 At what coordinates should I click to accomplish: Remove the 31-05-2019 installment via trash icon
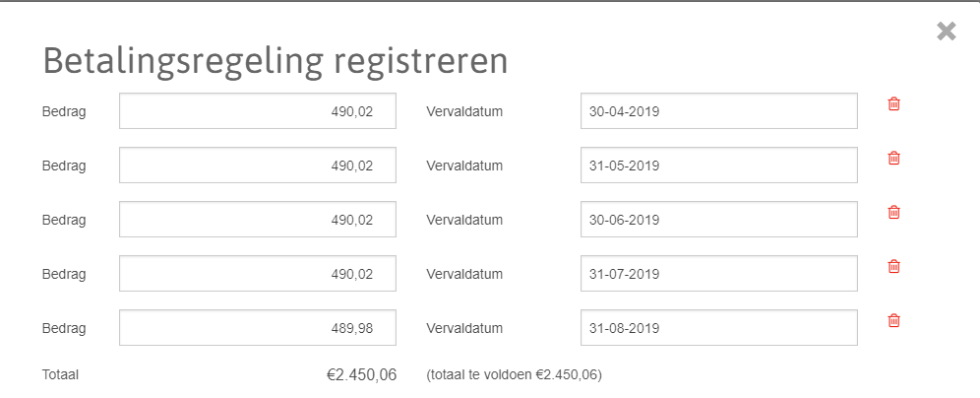coord(893,158)
